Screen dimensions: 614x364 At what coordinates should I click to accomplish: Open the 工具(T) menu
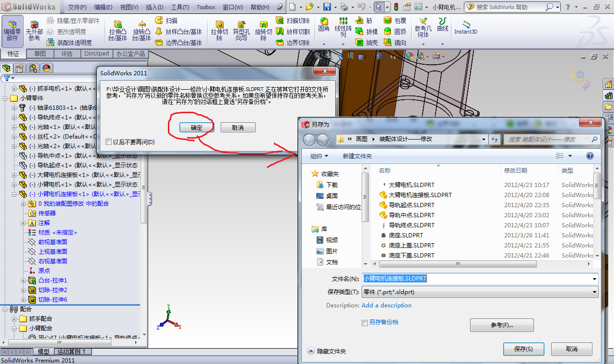click(180, 7)
